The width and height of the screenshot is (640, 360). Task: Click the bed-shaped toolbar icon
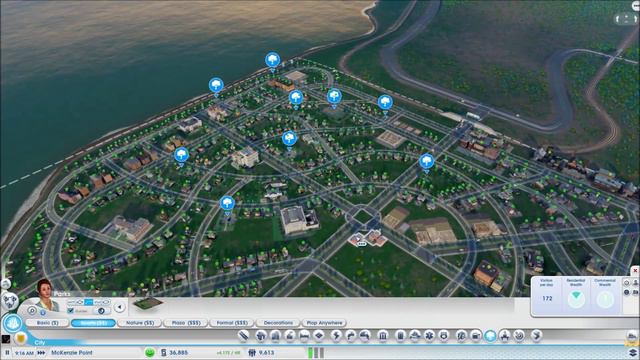(x=305, y=336)
